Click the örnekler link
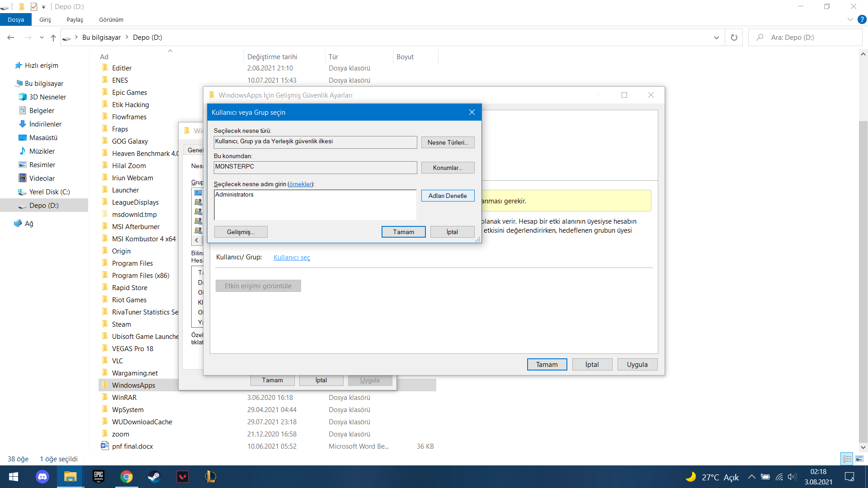 coord(301,184)
